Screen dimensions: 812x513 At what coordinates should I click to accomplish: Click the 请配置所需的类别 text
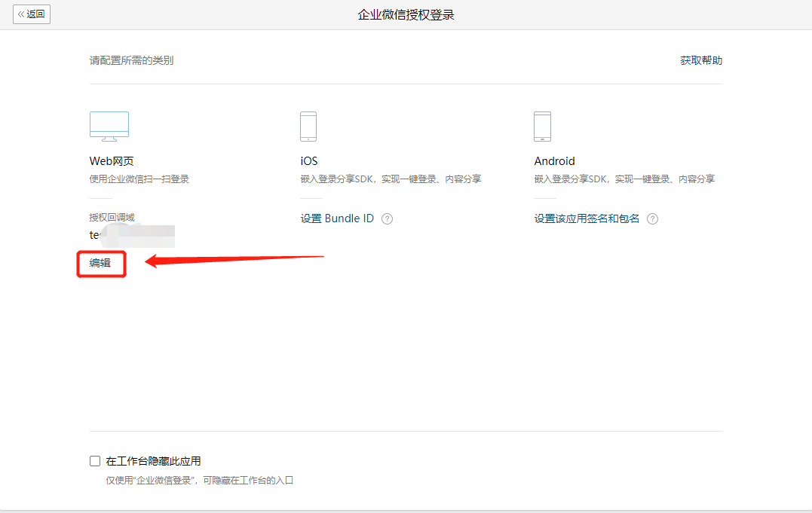click(131, 60)
